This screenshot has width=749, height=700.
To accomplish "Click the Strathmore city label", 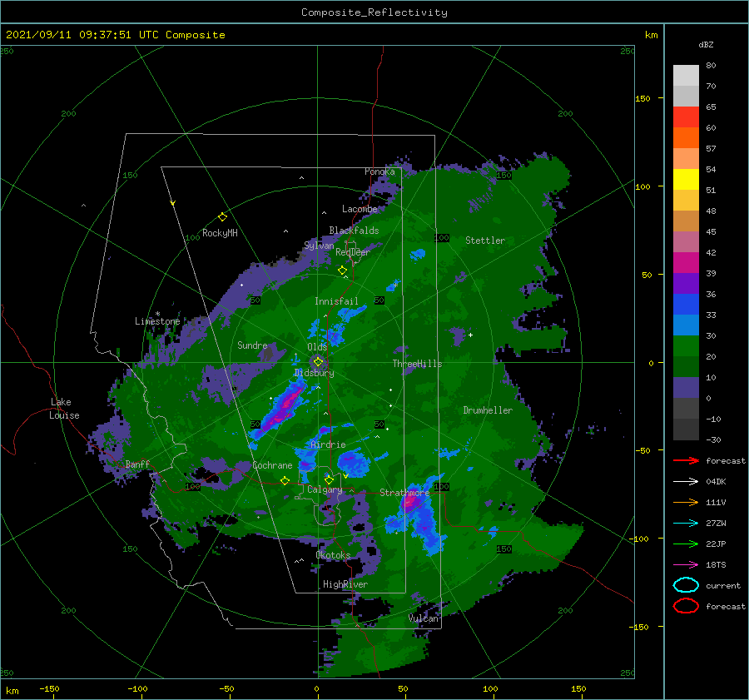I will 404,493.
